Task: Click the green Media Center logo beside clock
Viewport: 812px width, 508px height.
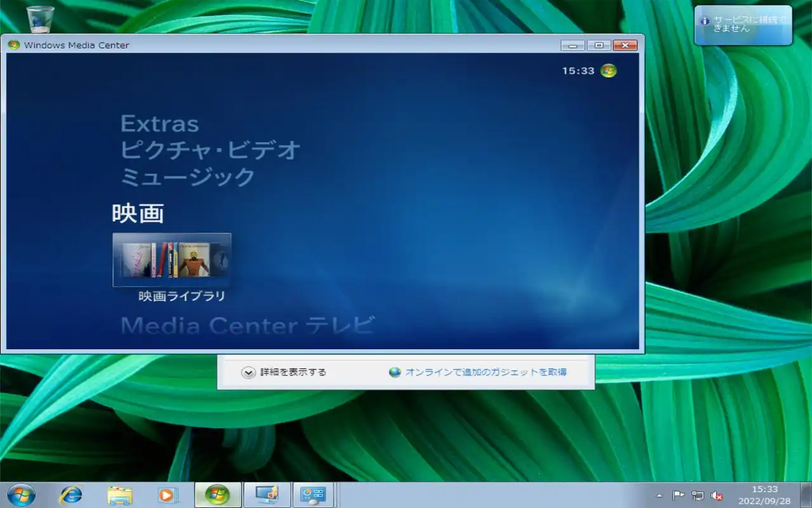Action: tap(608, 70)
